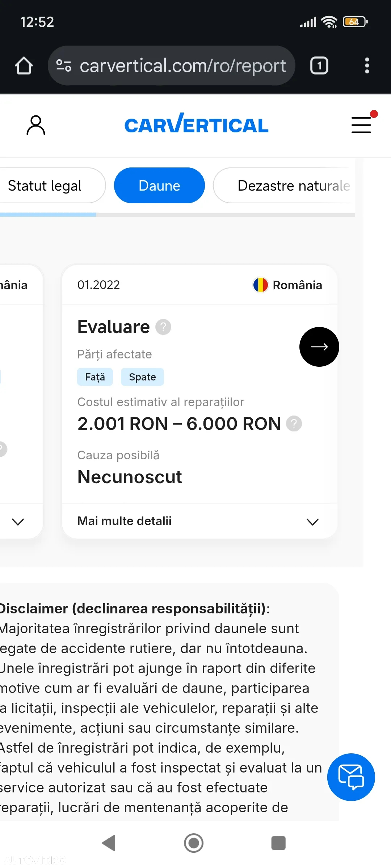Tap the site settings icon in address bar
The height and width of the screenshot is (868, 391).
pos(64,65)
